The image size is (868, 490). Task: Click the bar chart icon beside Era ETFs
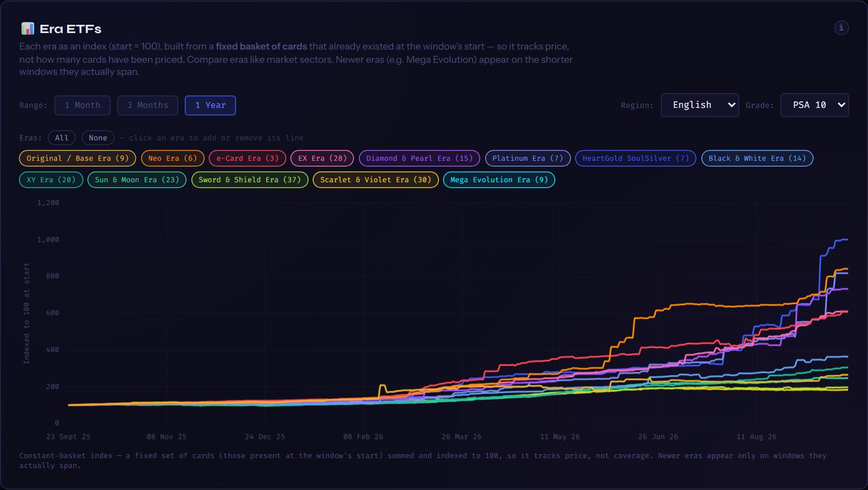28,29
